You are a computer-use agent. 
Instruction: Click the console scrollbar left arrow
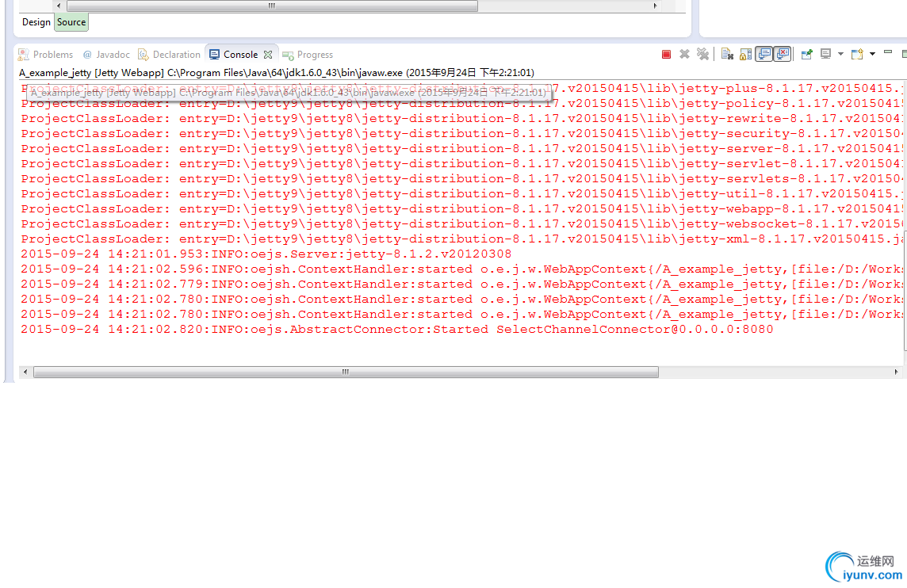click(x=25, y=372)
